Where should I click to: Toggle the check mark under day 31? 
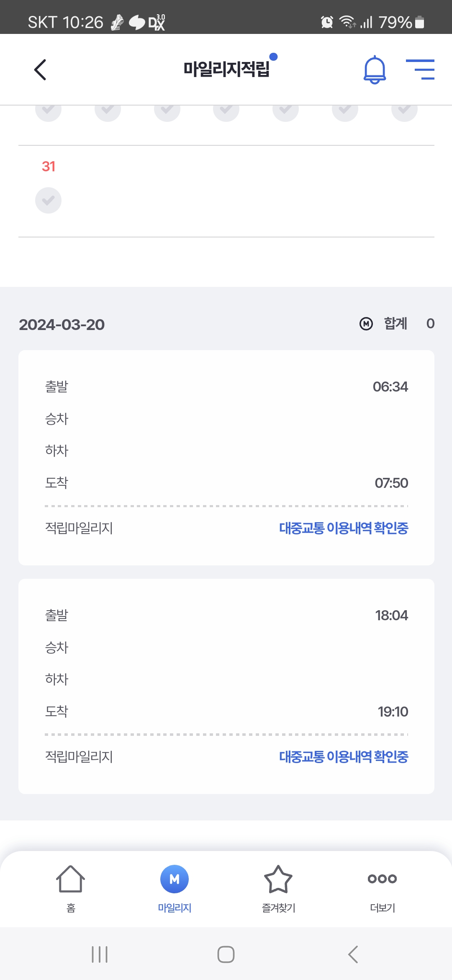pyautogui.click(x=48, y=200)
